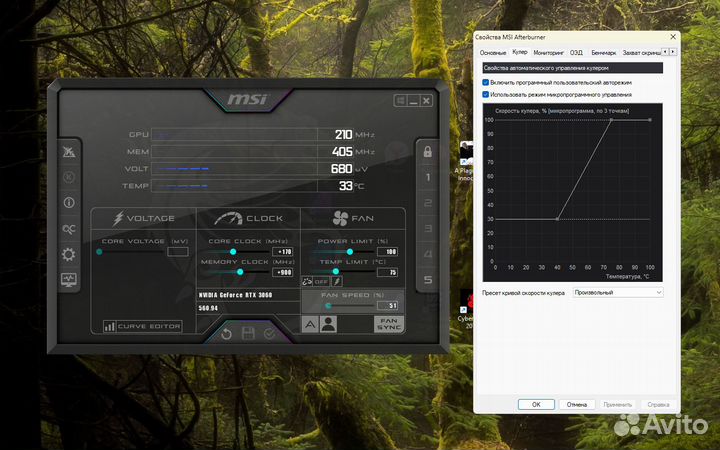Toggle the Windows startup icon in Afterburner
720x450 pixels.
400,100
